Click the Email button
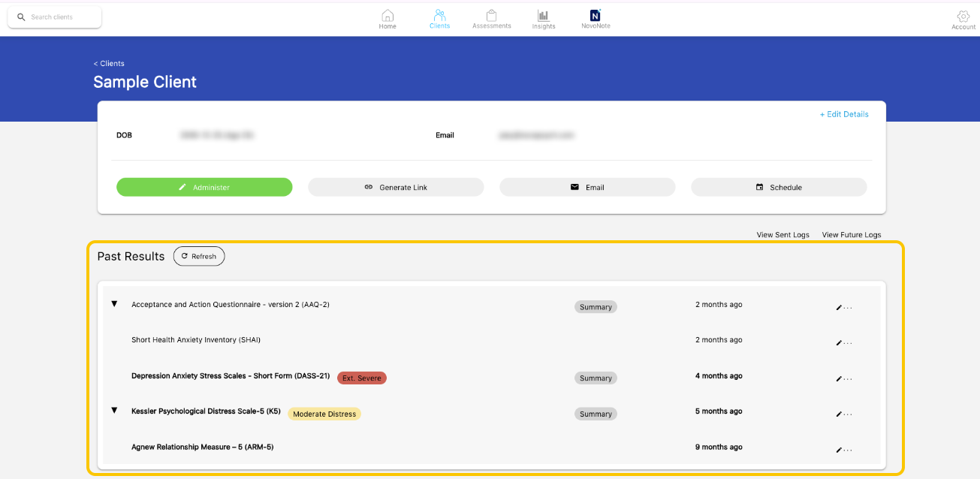The image size is (980, 479). 587,187
